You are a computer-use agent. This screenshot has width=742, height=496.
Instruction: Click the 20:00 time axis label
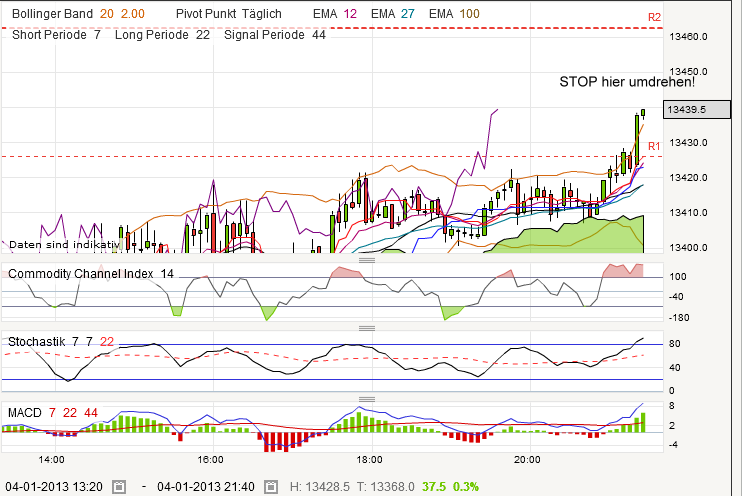[x=527, y=460]
